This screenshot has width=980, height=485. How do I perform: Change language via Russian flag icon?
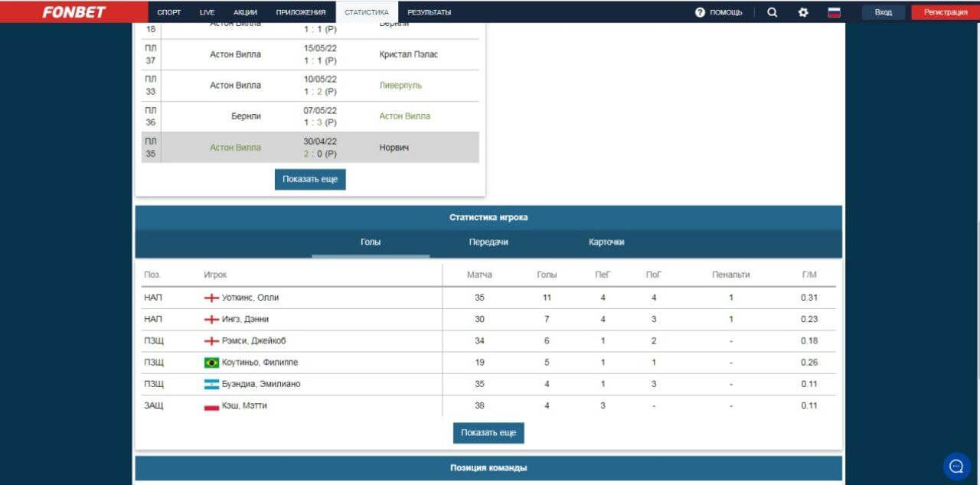click(834, 12)
